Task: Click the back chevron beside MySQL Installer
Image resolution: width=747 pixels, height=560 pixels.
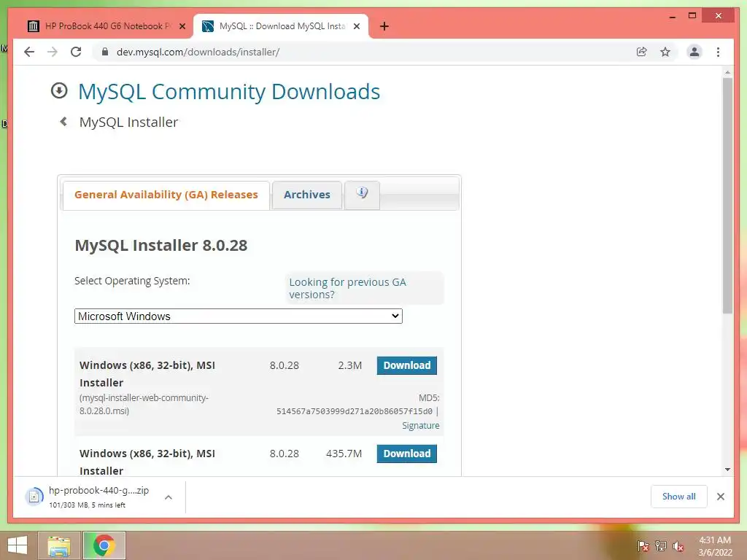Action: (63, 122)
